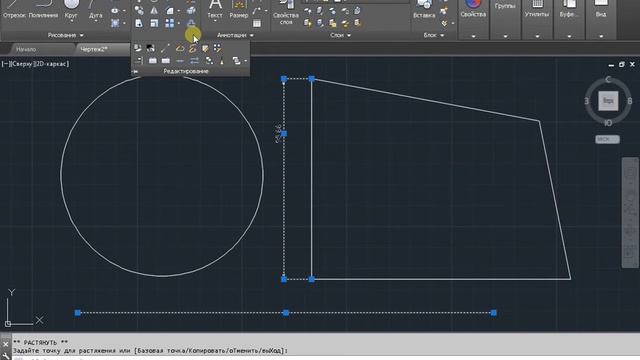Close the command line window
The height and width of the screenshot is (360, 640).
coord(5,344)
